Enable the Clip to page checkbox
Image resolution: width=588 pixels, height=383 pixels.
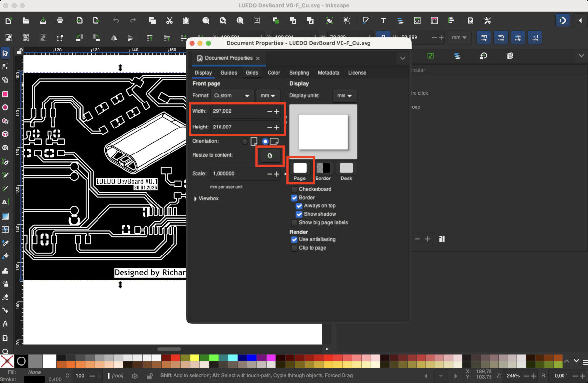[x=294, y=248]
